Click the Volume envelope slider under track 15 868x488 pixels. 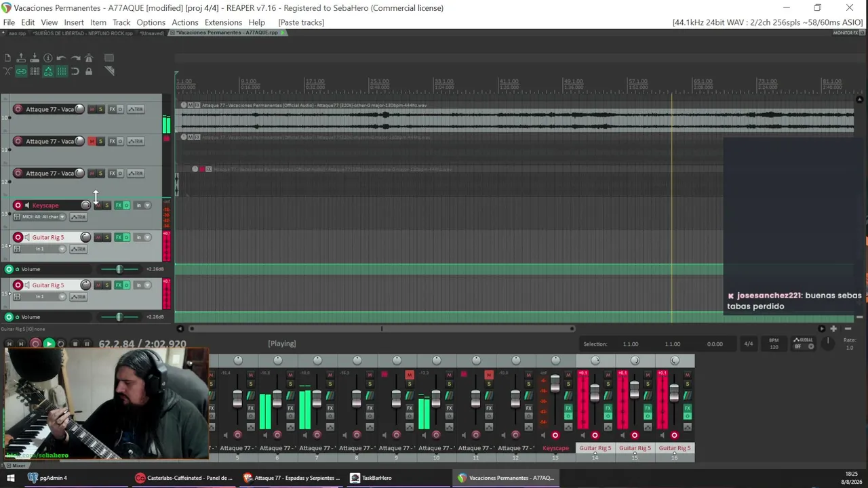pos(119,317)
